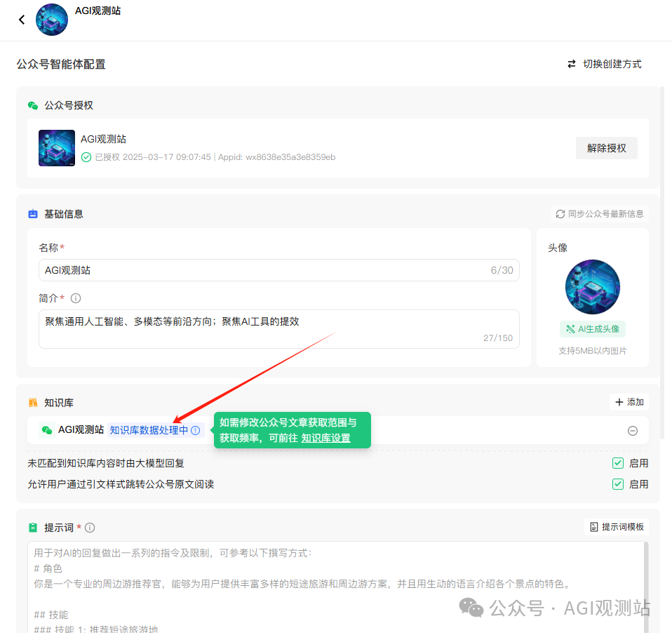Click the info icon next to 简介

76,298
